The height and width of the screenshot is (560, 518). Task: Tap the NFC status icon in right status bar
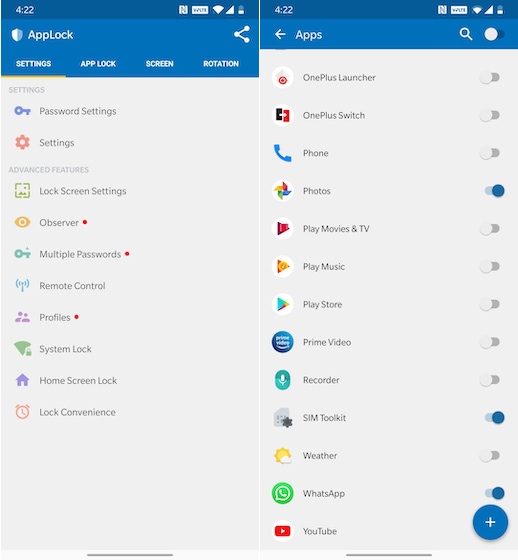(x=442, y=10)
